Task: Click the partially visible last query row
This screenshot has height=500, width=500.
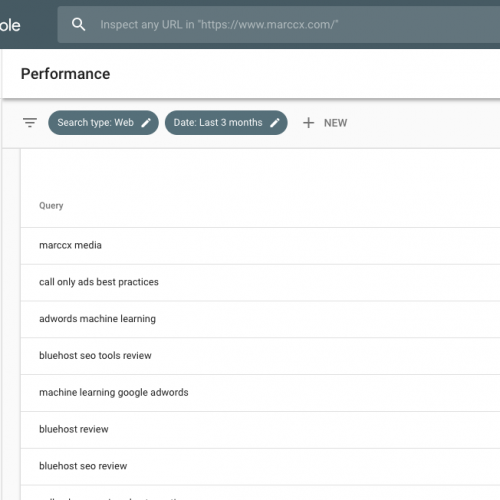Action: (260, 493)
